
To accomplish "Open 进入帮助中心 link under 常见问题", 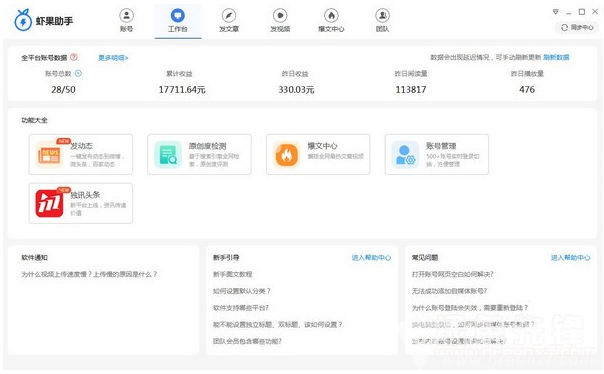I will pos(570,258).
